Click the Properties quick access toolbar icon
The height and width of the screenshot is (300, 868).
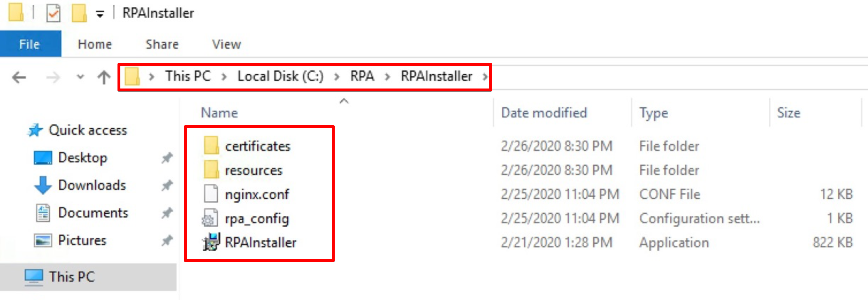pos(53,14)
